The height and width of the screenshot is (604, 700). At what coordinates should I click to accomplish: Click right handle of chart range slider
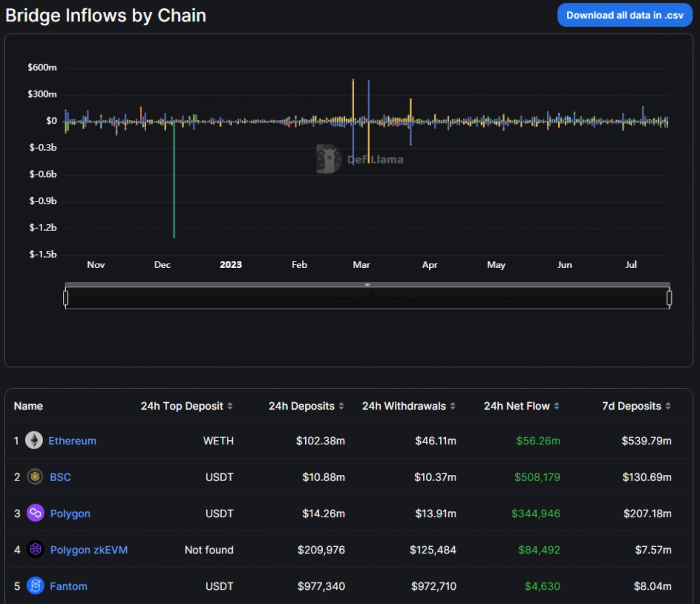coord(669,297)
